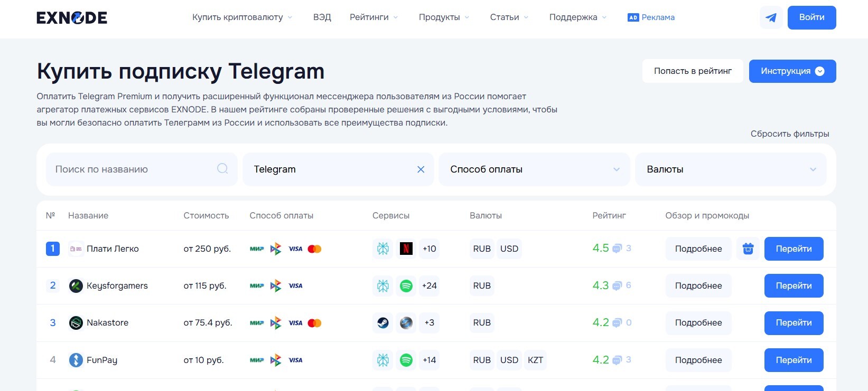Image resolution: width=868 pixels, height=391 pixels.
Task: Click the Netflix icon in Плати Легко row
Action: [x=406, y=249]
